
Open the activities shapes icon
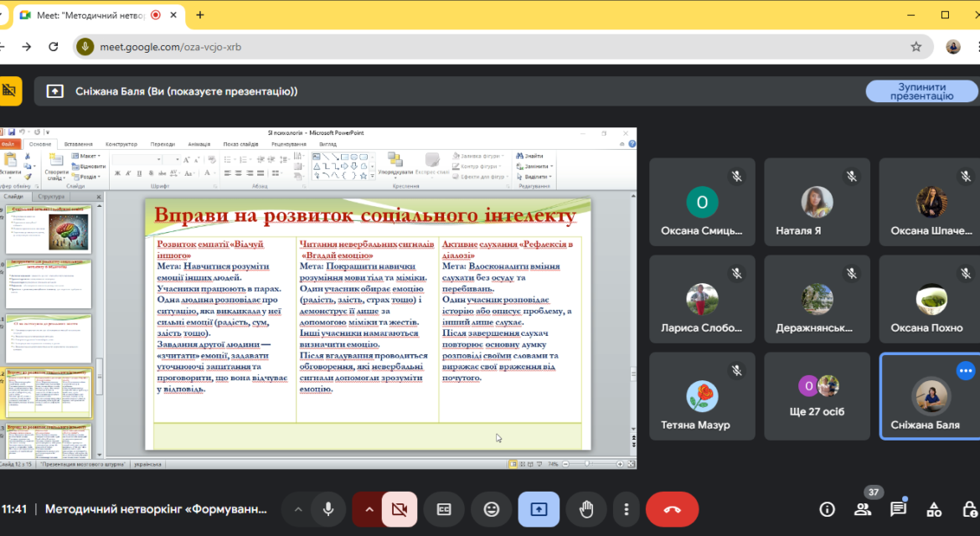(934, 510)
